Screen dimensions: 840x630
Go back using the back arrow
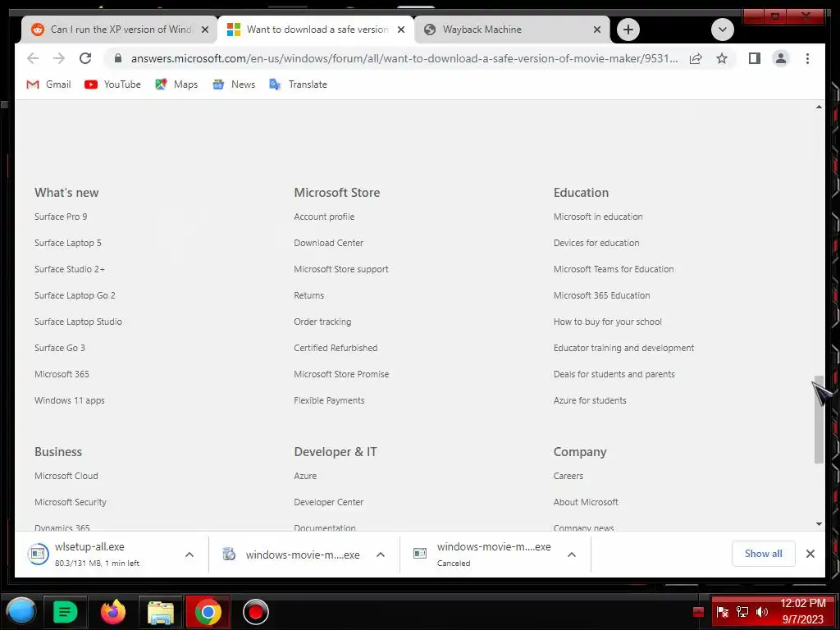pyautogui.click(x=33, y=58)
